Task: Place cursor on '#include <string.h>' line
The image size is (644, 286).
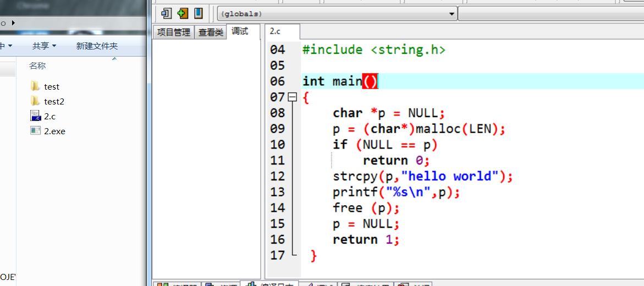Action: pyautogui.click(x=374, y=50)
